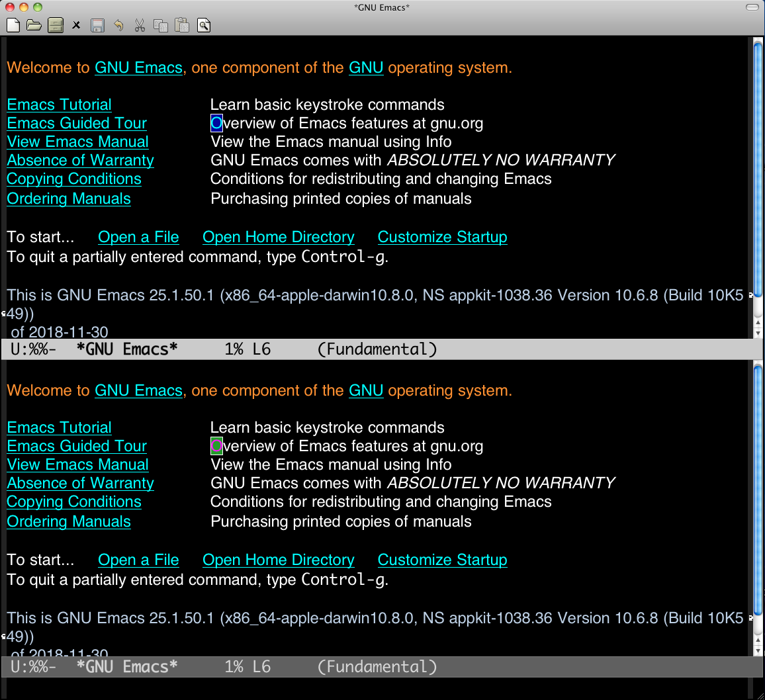
Task: Click 'Control-g' text in the upper pane
Action: pyautogui.click(x=343, y=257)
